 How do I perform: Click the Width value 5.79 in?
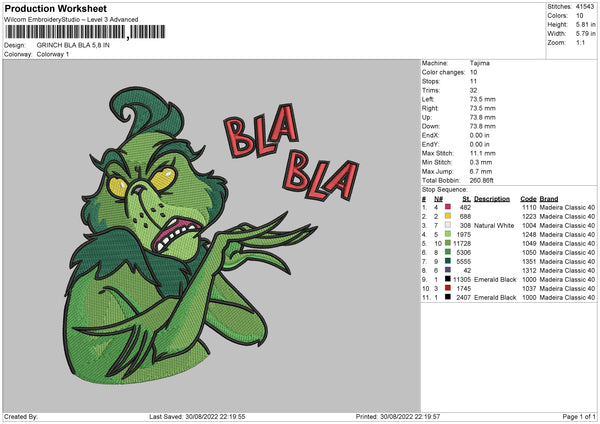tap(585, 34)
